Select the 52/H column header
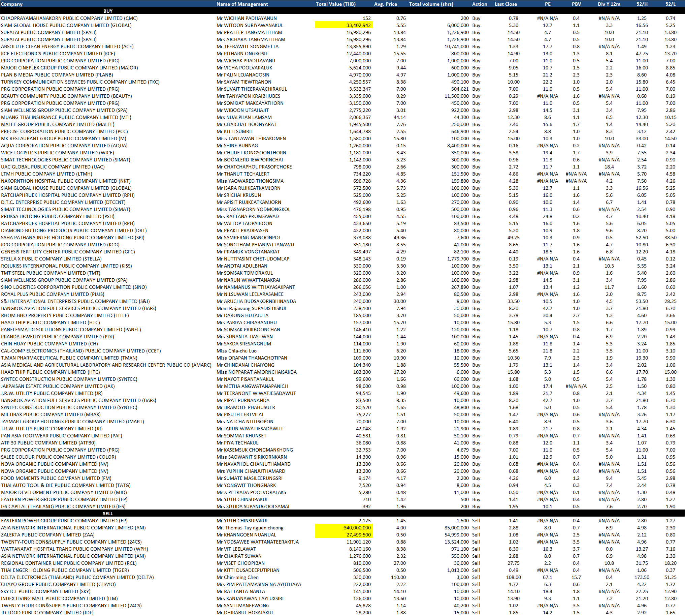The height and width of the screenshot is (616, 685). pos(642,4)
